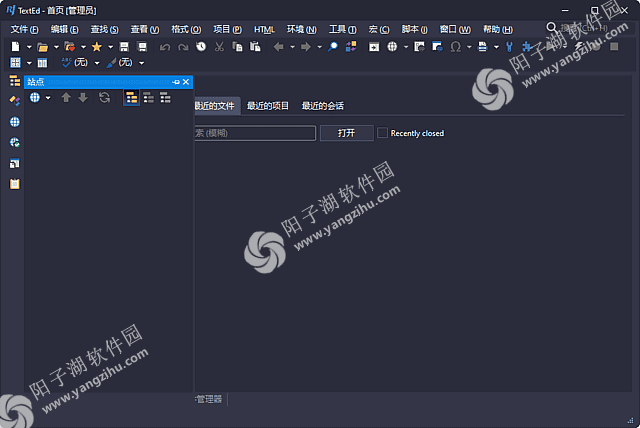Click the refresh icon in 站点 panel

click(x=104, y=98)
